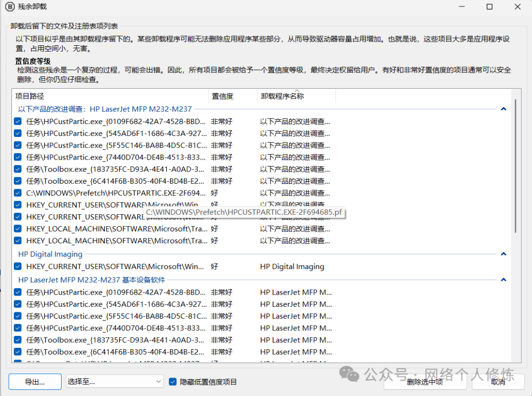This screenshot has width=532, height=396.
Task: Minimize the 残余卸载 window
Action: click(462, 6)
